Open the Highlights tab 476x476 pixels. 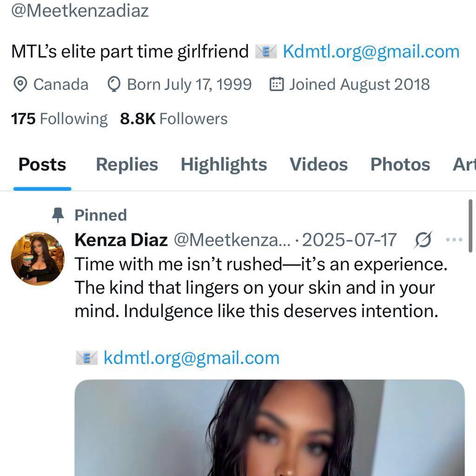click(x=224, y=165)
